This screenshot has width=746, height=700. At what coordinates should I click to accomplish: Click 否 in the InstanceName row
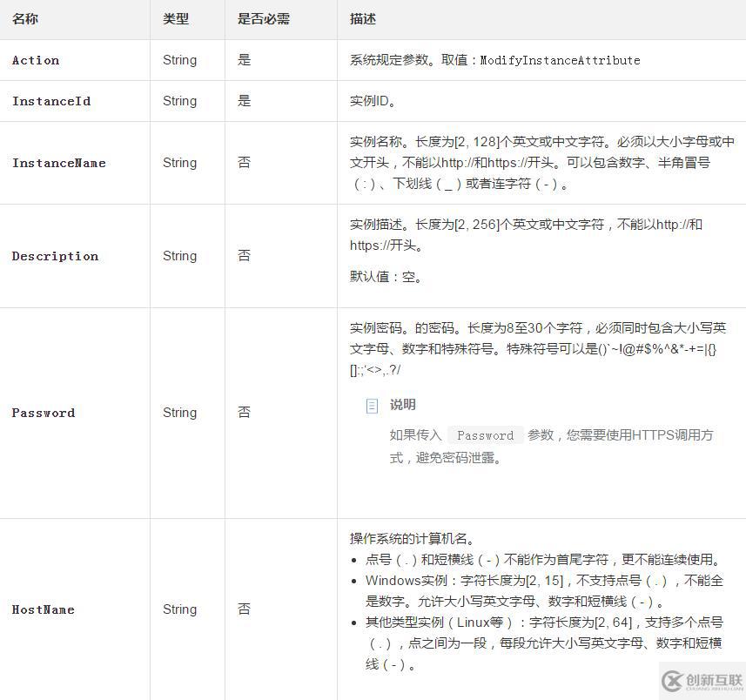pyautogui.click(x=244, y=163)
